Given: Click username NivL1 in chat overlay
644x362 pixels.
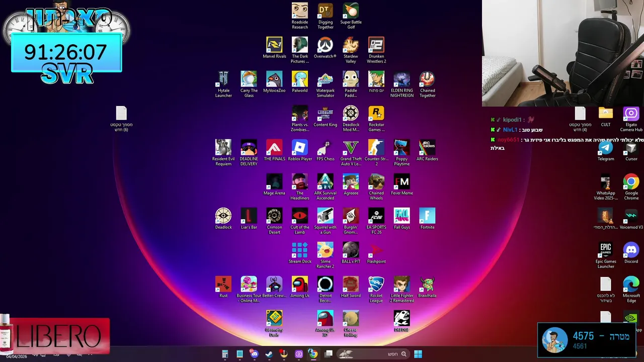Looking at the screenshot, I should tap(510, 130).
